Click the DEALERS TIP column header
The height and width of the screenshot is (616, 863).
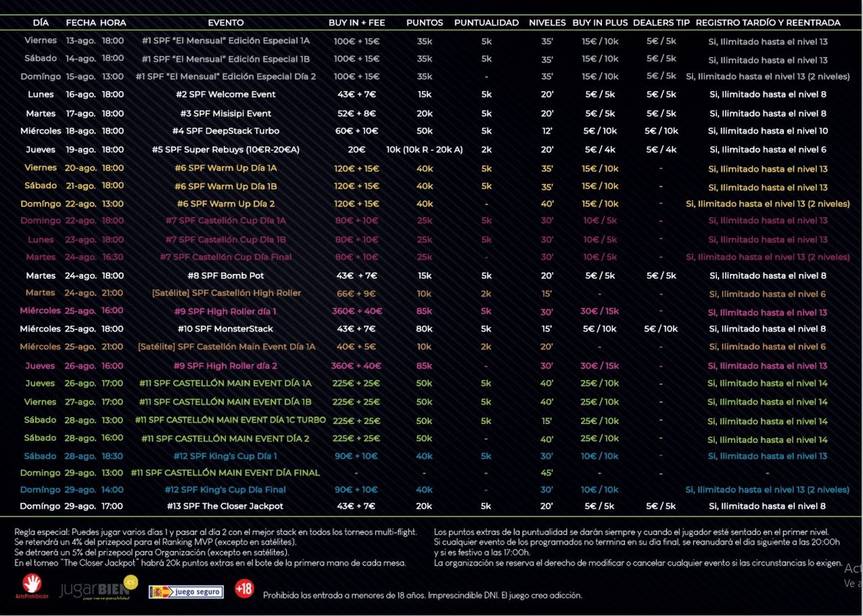coord(661,22)
